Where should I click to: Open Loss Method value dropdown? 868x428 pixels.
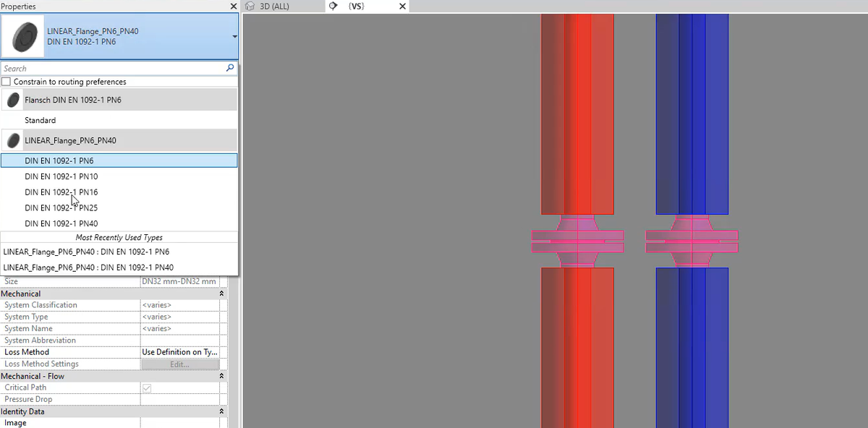179,352
